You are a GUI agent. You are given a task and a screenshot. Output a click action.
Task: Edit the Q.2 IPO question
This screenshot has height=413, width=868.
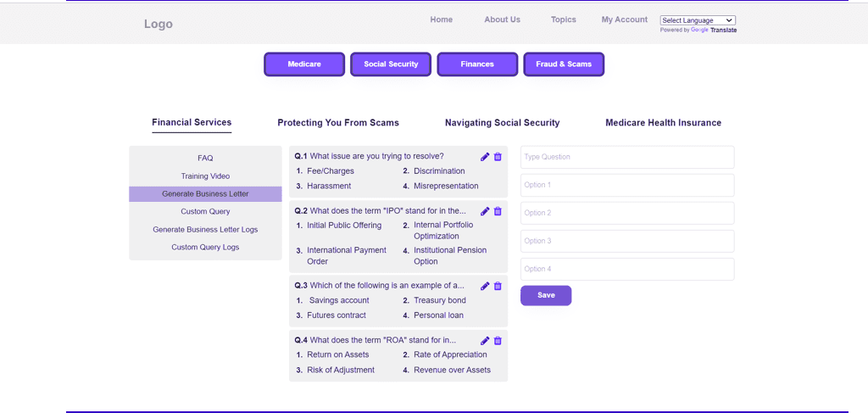point(485,211)
